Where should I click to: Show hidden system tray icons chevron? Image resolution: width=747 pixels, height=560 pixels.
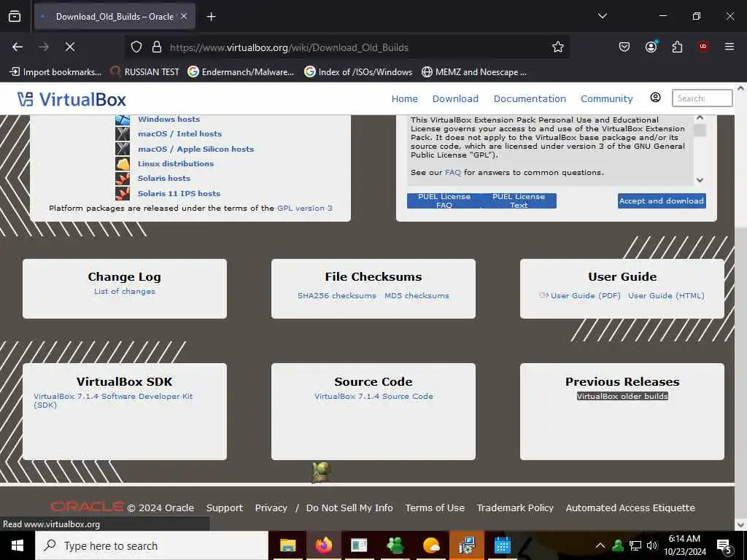coord(600,545)
